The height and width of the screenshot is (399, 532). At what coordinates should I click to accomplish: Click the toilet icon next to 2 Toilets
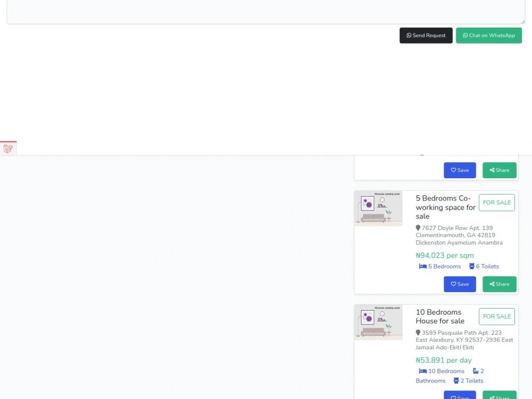456,381
